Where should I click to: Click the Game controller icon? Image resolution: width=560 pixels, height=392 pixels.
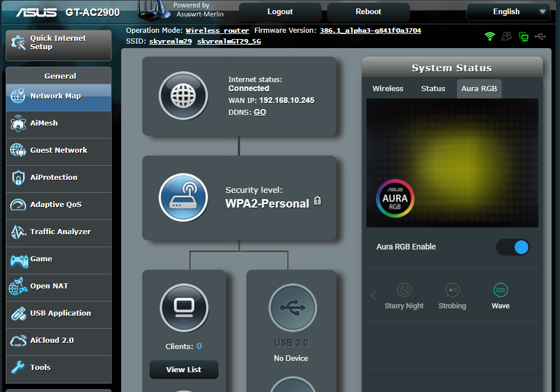click(19, 261)
